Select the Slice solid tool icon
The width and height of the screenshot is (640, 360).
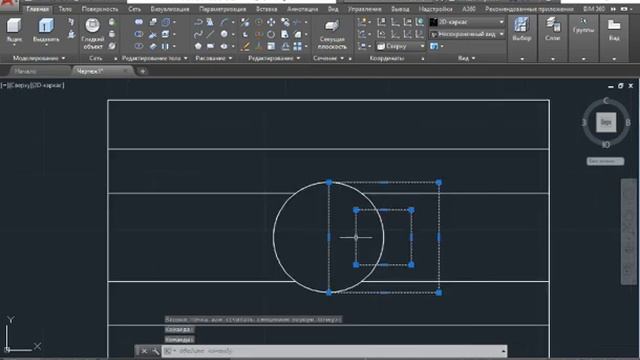pos(153,34)
